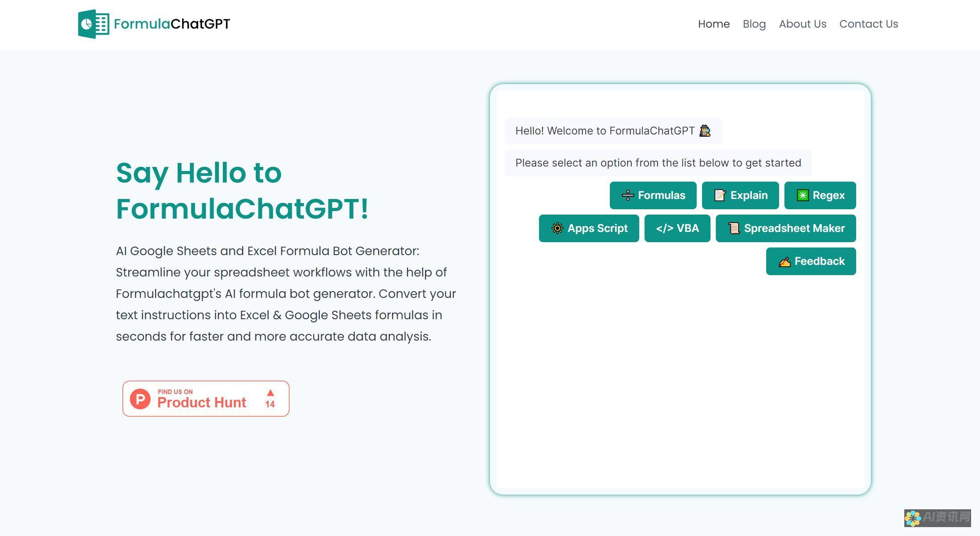
Task: Click the FormulaChatGPT logo icon
Action: click(x=94, y=23)
